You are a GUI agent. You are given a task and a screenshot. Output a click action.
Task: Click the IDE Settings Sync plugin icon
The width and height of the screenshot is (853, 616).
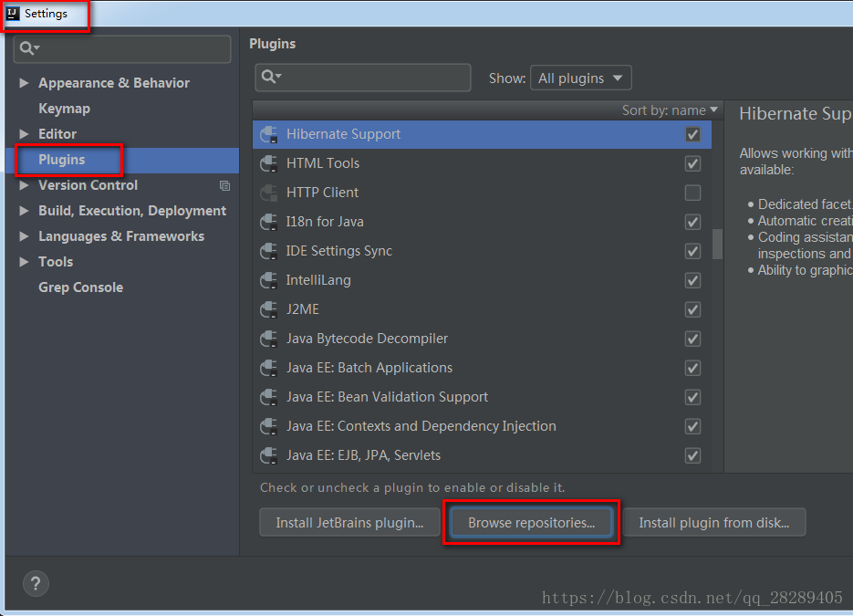tap(269, 251)
